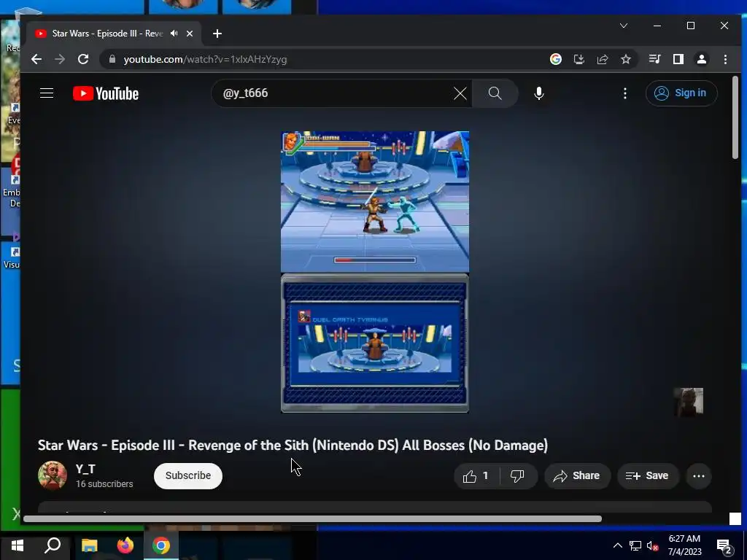Go back with the browser back arrow
This screenshot has height=560, width=747.
36,59
